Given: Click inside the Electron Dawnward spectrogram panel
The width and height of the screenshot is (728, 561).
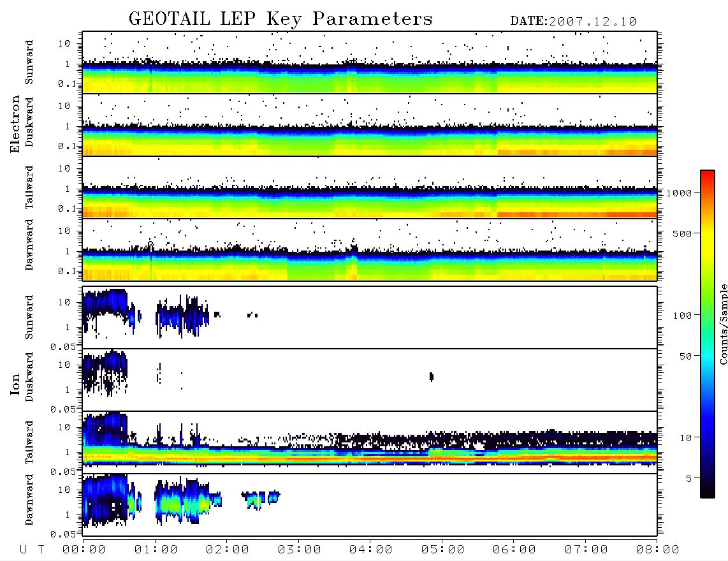Looking at the screenshot, I should (x=370, y=249).
